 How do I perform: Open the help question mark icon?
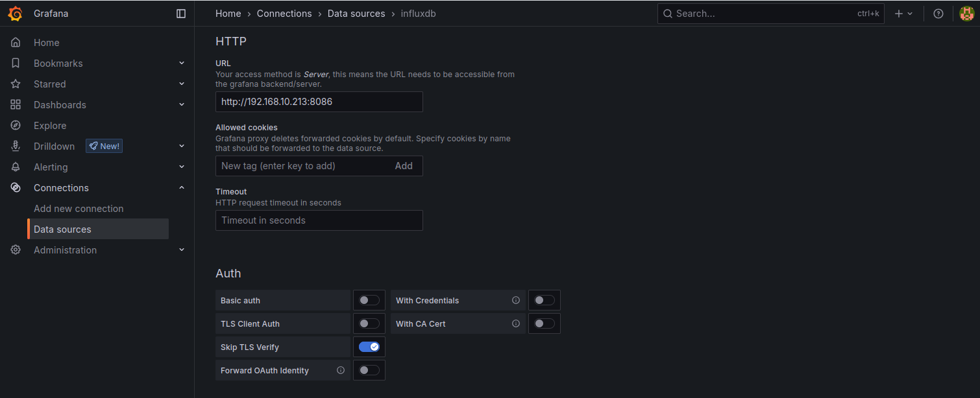[938, 14]
